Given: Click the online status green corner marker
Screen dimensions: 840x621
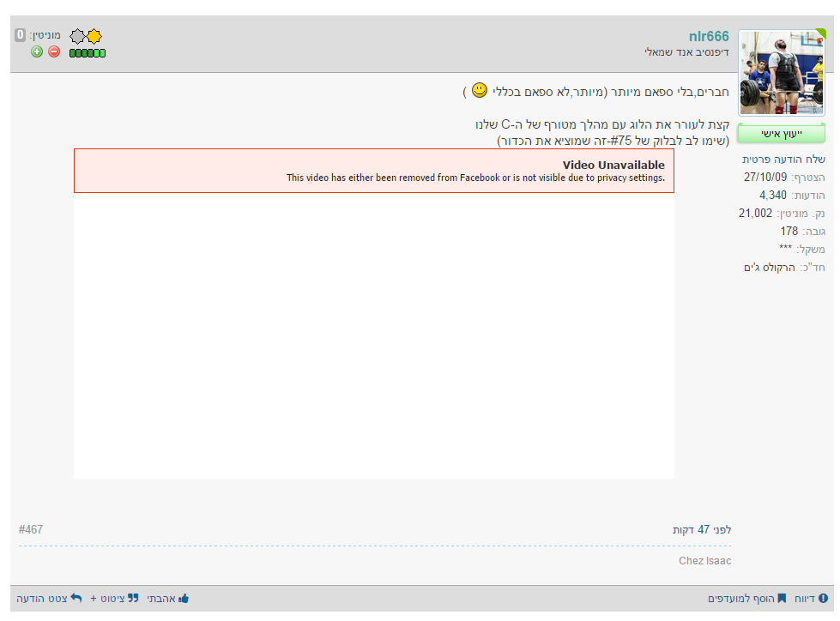Looking at the screenshot, I should pos(821,33).
